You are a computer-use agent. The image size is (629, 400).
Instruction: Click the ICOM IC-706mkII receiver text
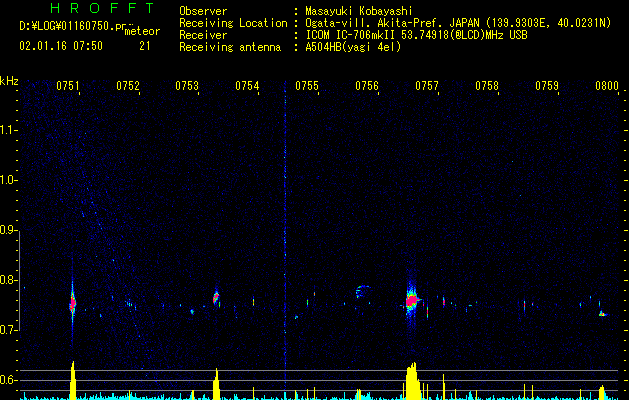click(x=416, y=35)
